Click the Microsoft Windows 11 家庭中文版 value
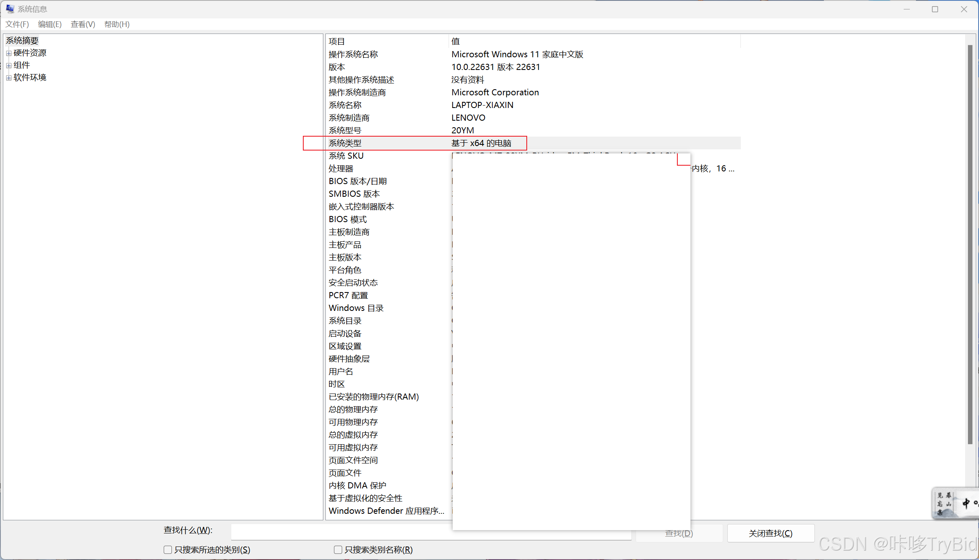This screenshot has width=979, height=560. tap(517, 54)
